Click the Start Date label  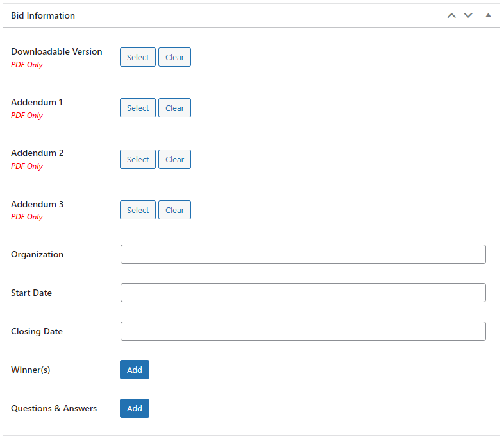point(31,293)
